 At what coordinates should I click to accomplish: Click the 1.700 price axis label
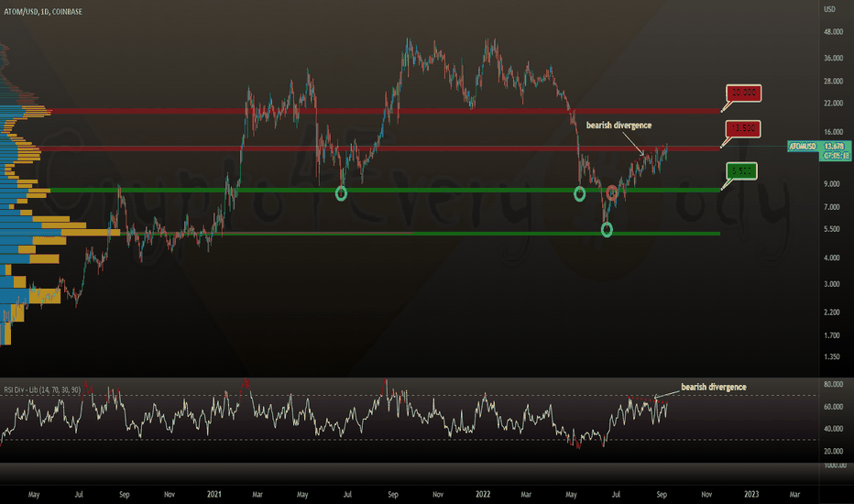point(832,335)
